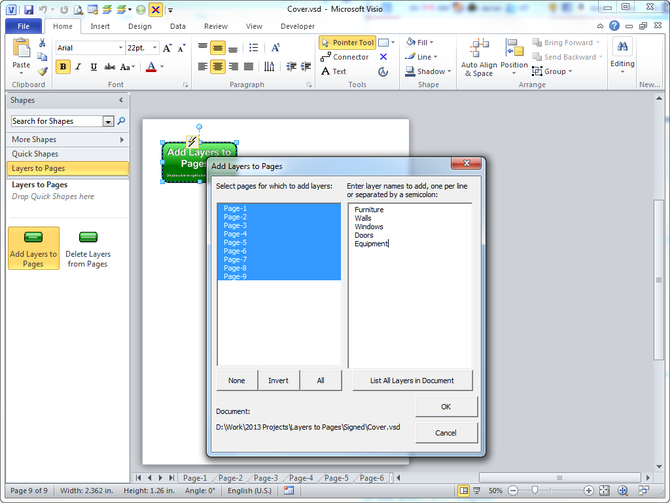Click the Grow Font icon
The width and height of the screenshot is (670, 503).
tap(167, 48)
